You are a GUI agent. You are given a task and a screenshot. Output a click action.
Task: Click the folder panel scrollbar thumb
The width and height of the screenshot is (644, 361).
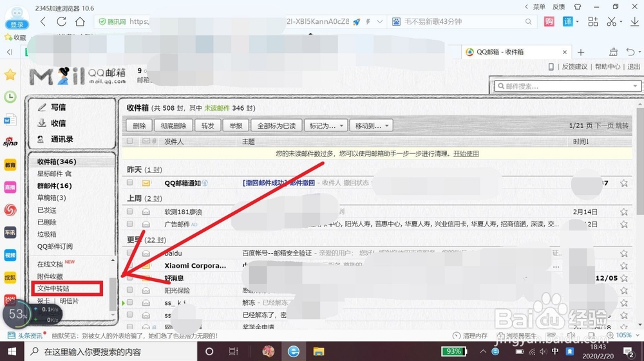(x=113, y=294)
